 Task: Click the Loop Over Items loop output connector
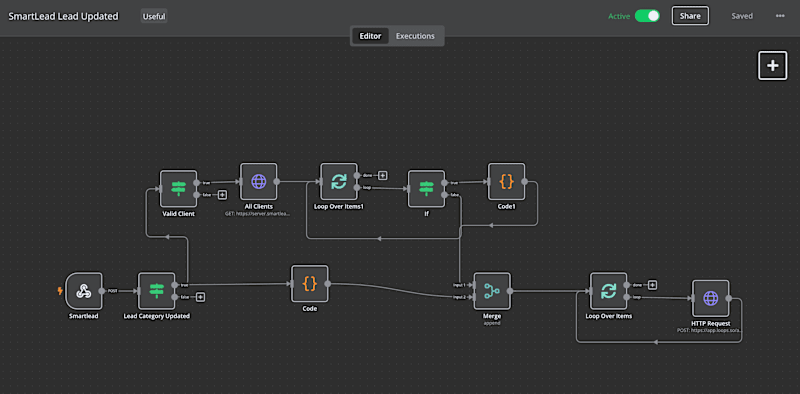coord(627,297)
